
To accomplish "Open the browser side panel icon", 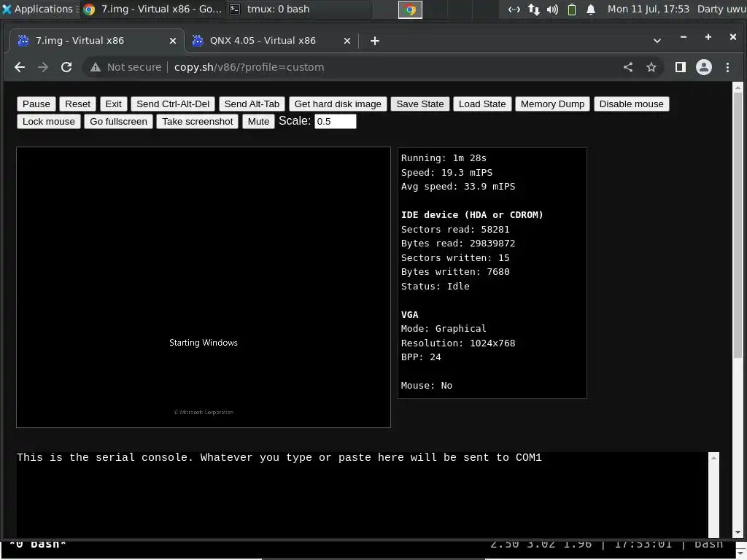I will click(x=681, y=67).
